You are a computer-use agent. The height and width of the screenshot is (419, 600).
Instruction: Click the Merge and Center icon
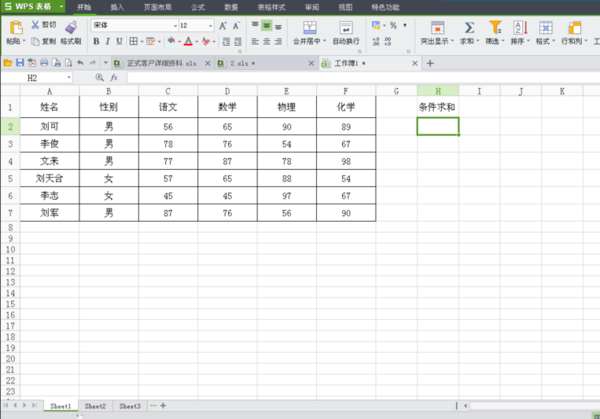[x=310, y=28]
